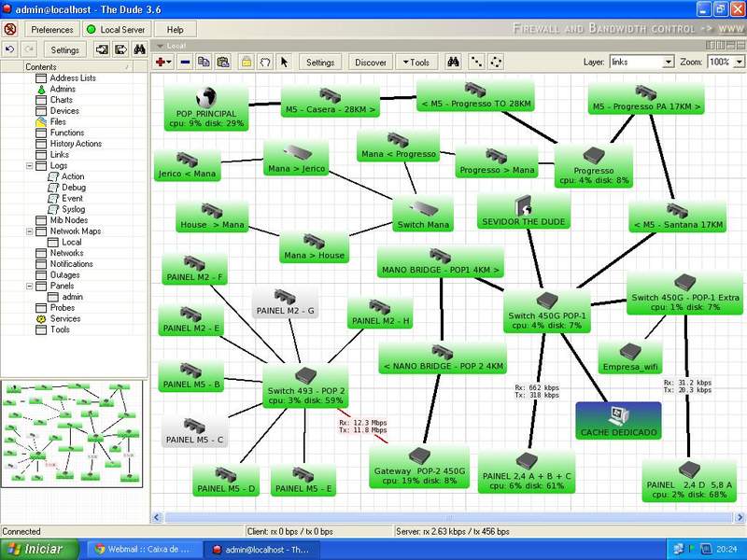
Task: Click the Switch 450G POP-1 device
Action: click(x=547, y=312)
